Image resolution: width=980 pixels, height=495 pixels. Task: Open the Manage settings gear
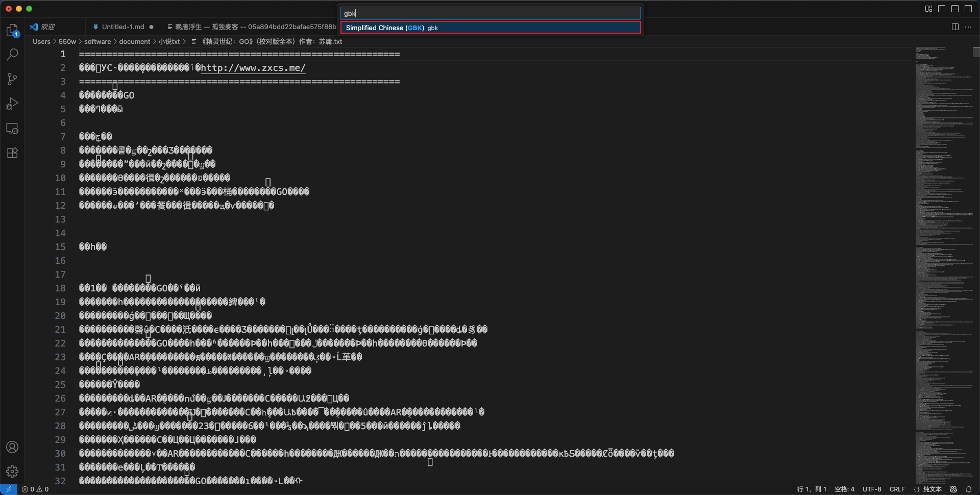click(x=12, y=471)
